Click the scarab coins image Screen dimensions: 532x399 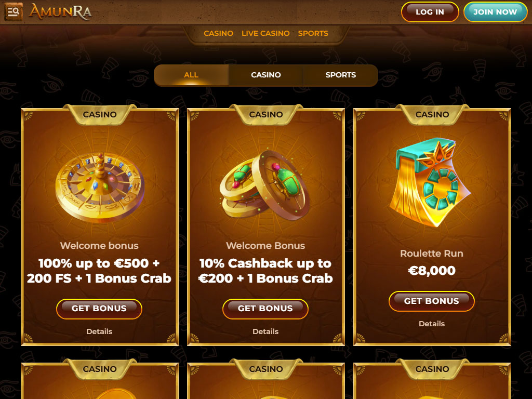click(264, 184)
